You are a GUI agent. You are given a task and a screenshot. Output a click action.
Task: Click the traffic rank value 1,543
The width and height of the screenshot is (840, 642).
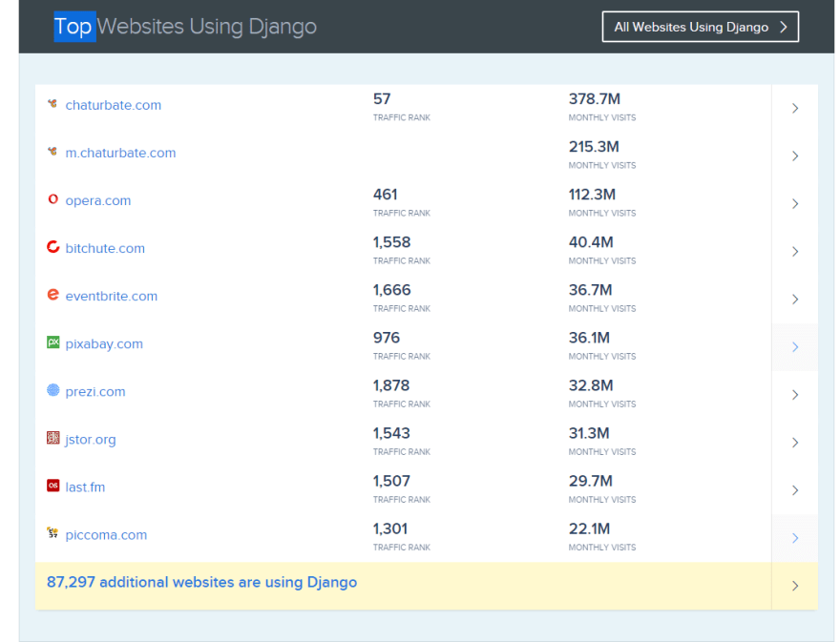tap(391, 433)
